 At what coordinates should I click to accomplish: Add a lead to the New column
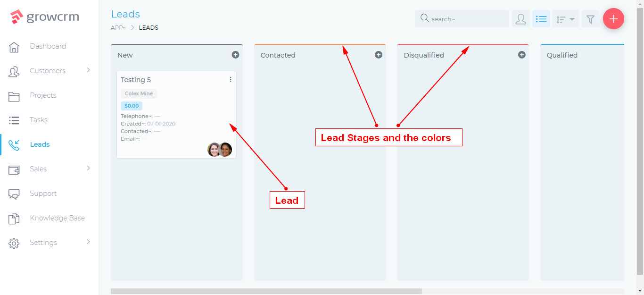235,55
